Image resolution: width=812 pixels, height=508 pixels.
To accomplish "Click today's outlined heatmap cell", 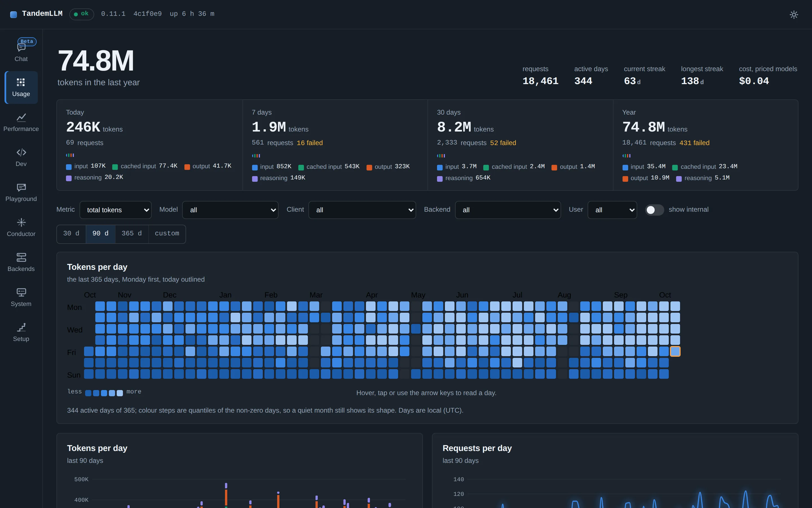I will click(675, 351).
